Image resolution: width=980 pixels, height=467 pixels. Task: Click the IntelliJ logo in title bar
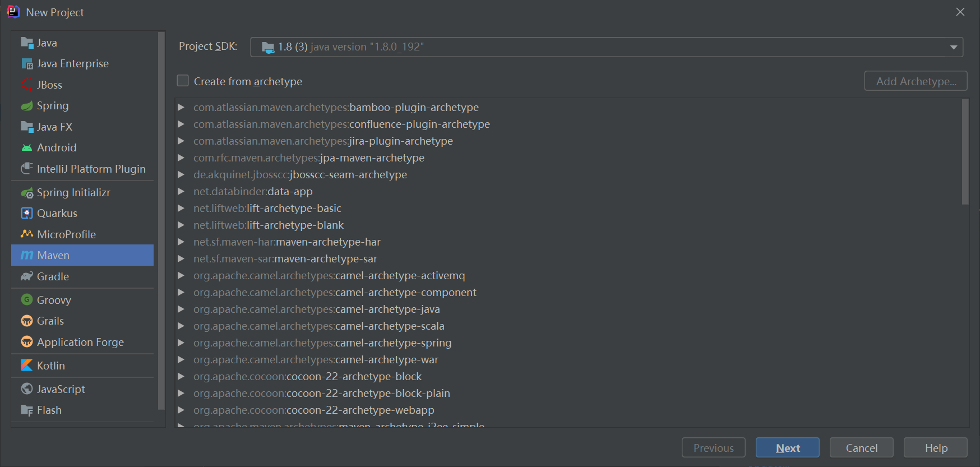(13, 12)
